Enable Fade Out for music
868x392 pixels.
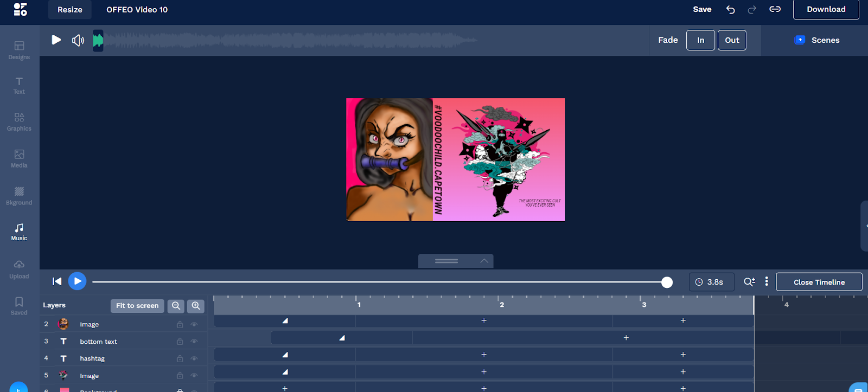click(732, 40)
